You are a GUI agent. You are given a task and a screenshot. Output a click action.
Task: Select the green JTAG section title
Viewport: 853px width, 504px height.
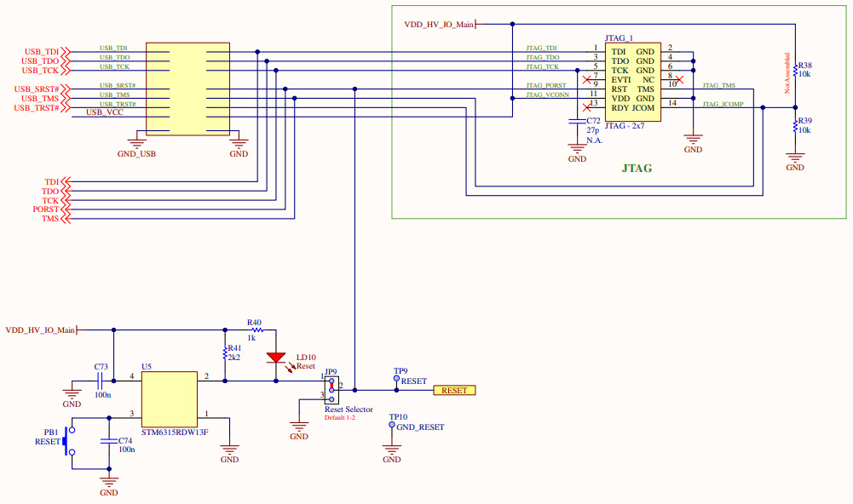[x=639, y=168]
